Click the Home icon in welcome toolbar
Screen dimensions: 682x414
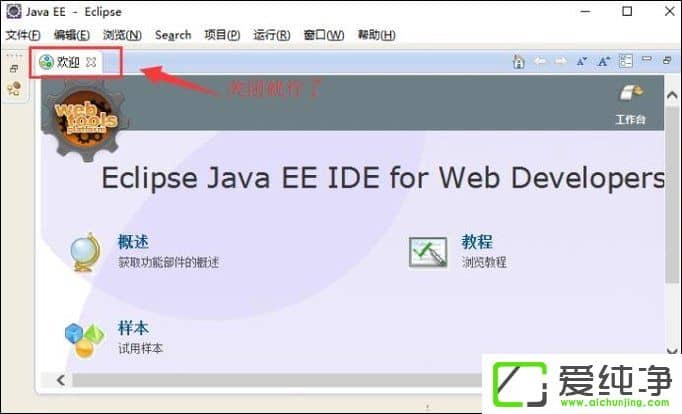coord(518,62)
